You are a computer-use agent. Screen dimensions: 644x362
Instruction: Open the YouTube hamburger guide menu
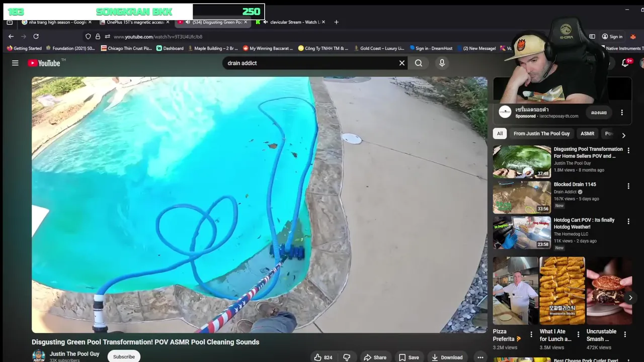coord(15,63)
